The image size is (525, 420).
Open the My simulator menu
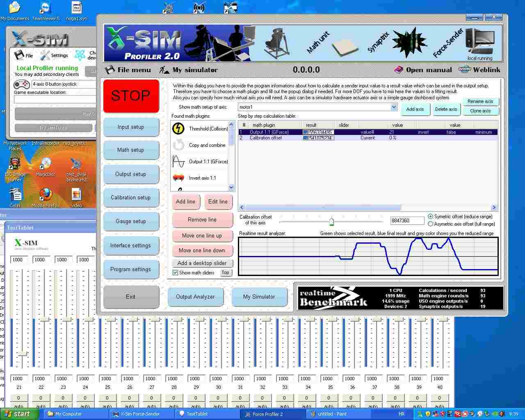point(188,70)
